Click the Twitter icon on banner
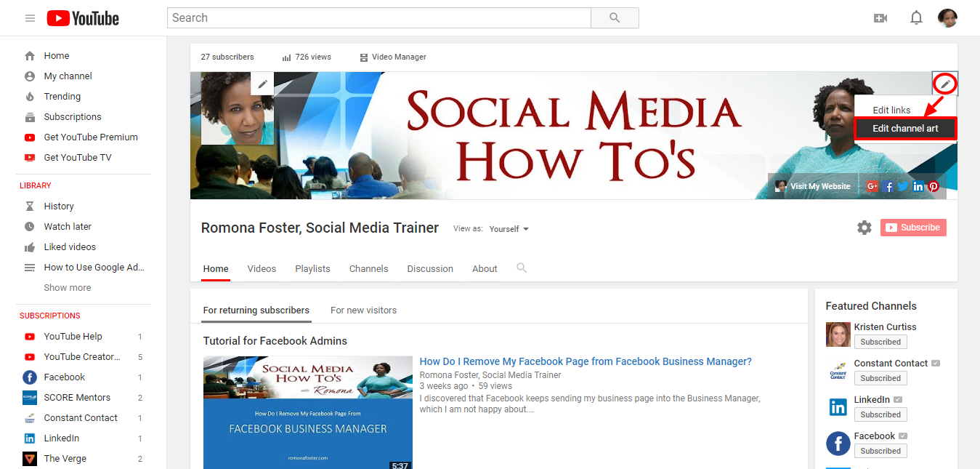Viewport: 980px width, 469px height. 903,186
